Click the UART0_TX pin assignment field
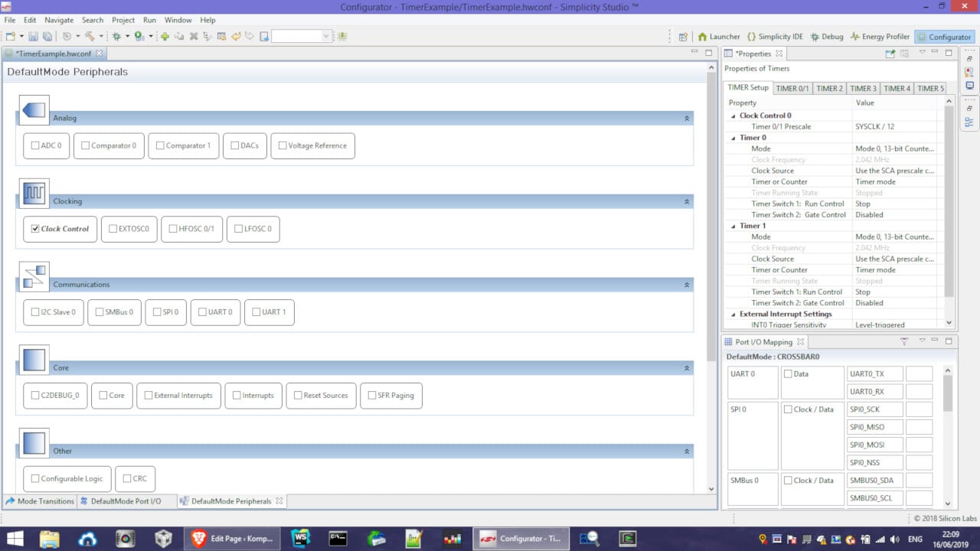Image resolution: width=980 pixels, height=551 pixels. click(x=919, y=374)
